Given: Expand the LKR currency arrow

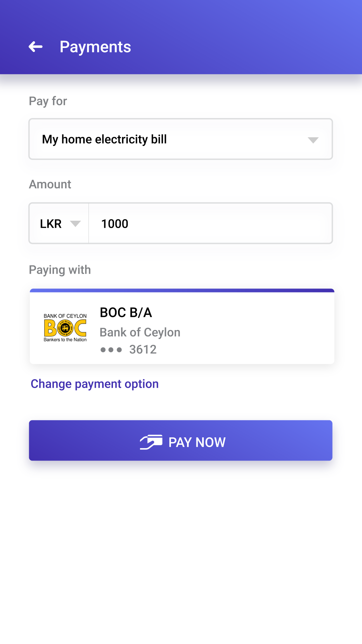Looking at the screenshot, I should [75, 224].
